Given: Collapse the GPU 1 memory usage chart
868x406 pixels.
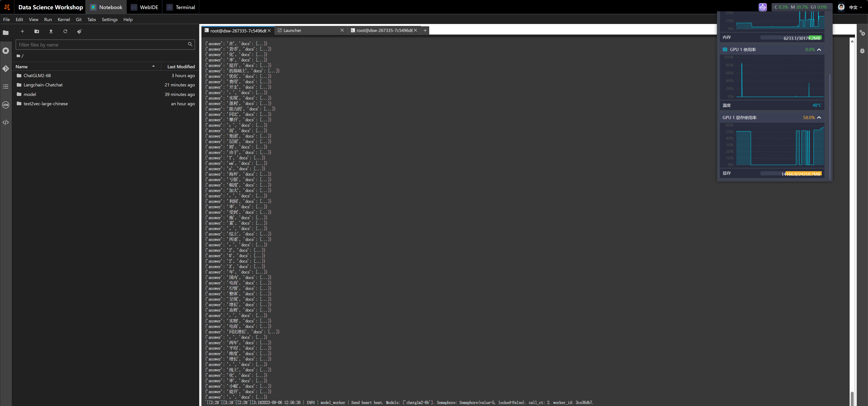Looking at the screenshot, I should tap(819, 117).
